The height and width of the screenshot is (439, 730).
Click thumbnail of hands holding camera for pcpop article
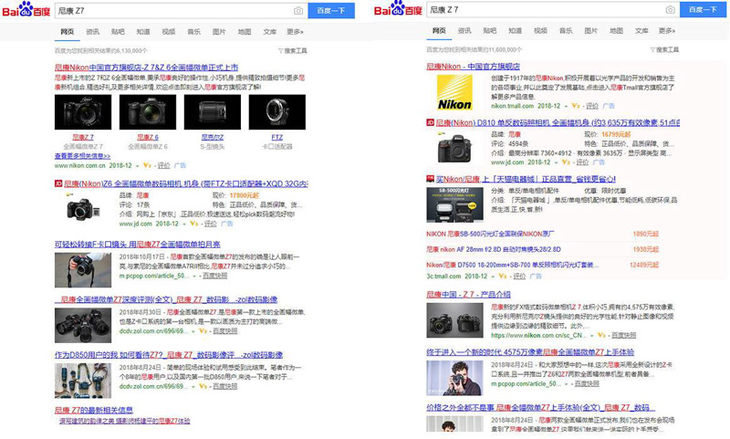click(83, 270)
